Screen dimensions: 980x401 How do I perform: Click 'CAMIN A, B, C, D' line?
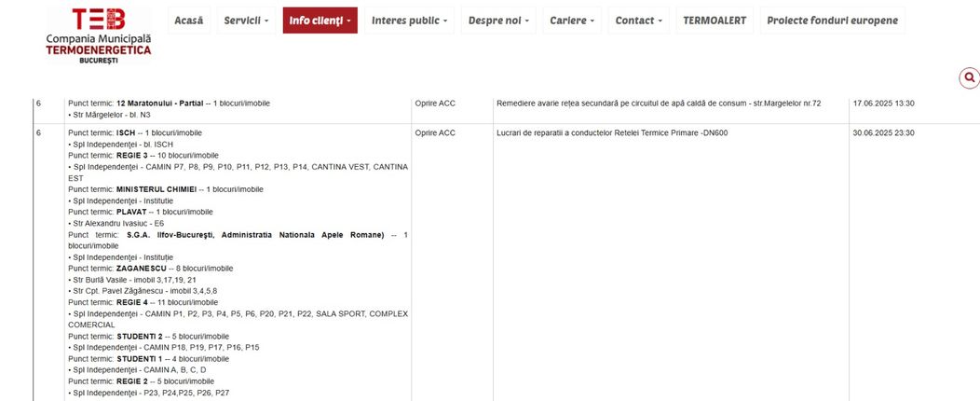pyautogui.click(x=137, y=370)
